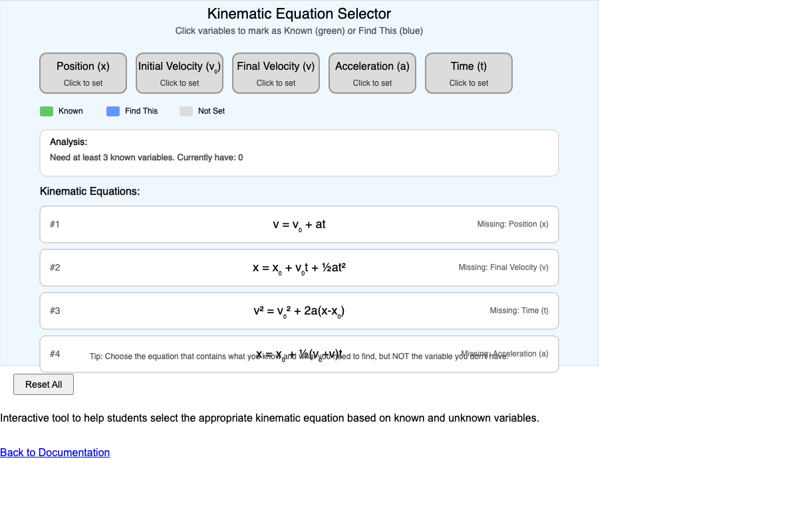
Task: Set Final Velocity (v) variable
Action: click(x=275, y=73)
